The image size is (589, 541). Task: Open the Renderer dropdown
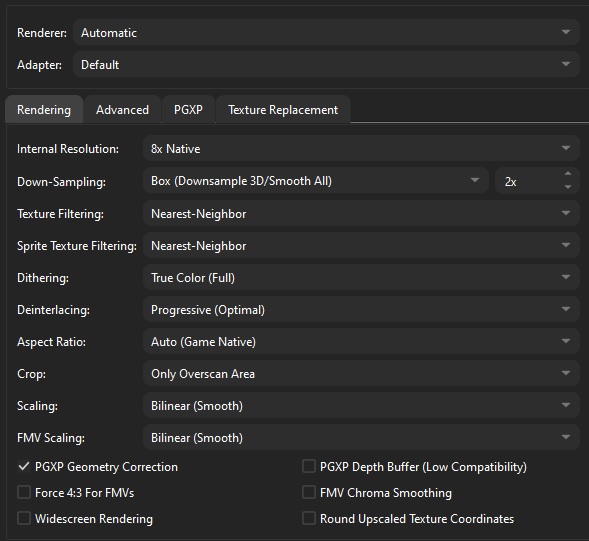tap(326, 32)
